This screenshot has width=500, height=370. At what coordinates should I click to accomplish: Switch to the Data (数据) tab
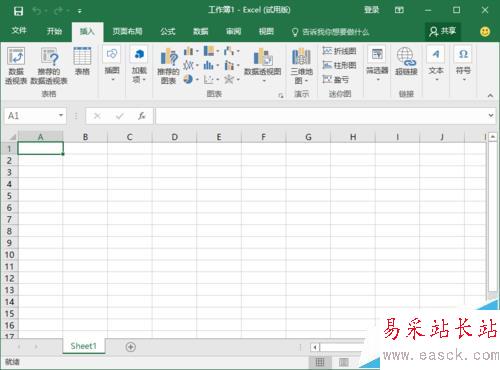point(201,31)
